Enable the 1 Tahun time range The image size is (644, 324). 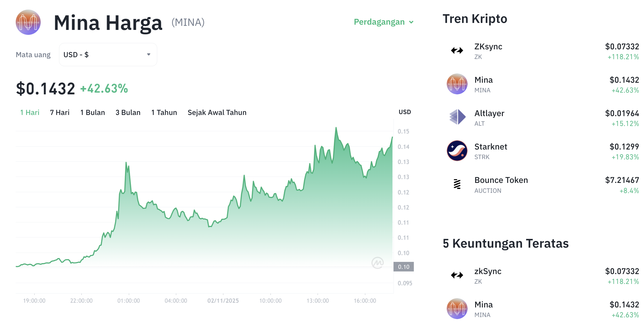[164, 112]
